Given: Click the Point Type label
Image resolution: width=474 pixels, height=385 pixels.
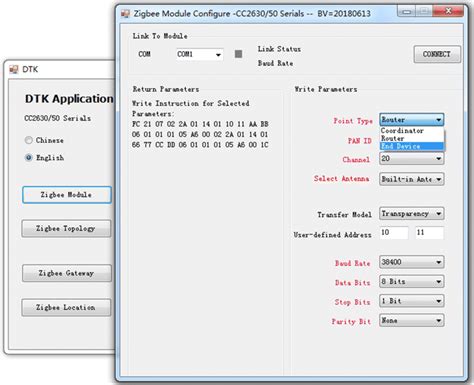Looking at the screenshot, I should 353,121.
